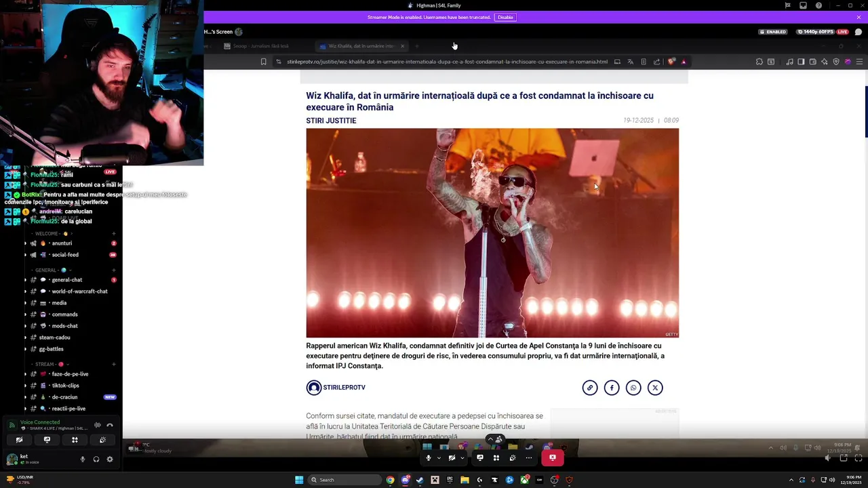
Task: Open a new browser tab with plus button
Action: coord(417,46)
